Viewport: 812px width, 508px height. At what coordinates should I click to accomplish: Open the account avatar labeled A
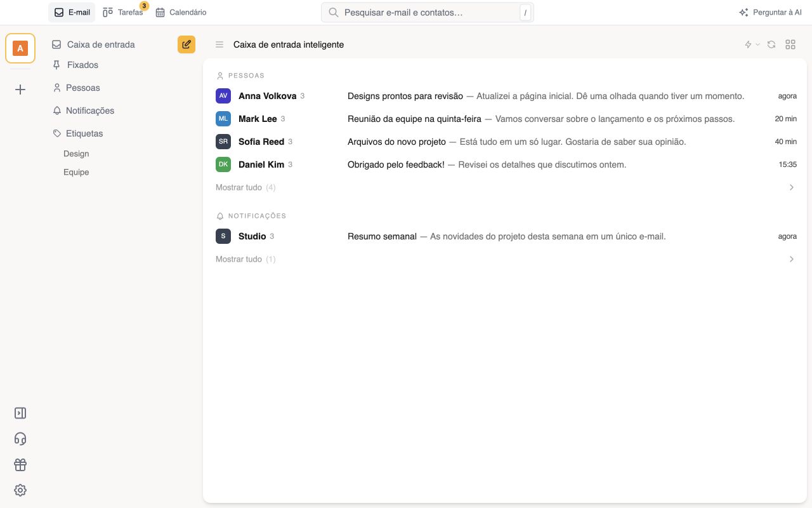(x=20, y=48)
